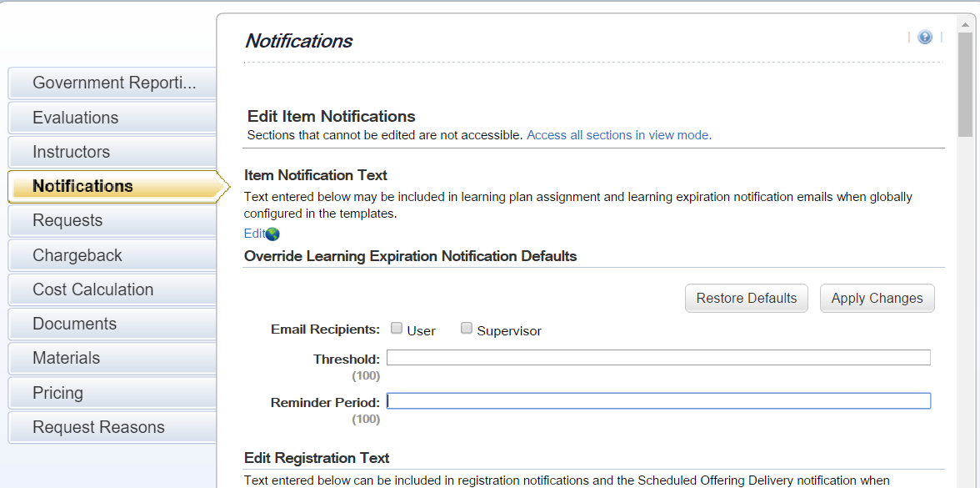This screenshot has height=488, width=980.
Task: Open the Cost Calculation tab
Action: [x=112, y=289]
